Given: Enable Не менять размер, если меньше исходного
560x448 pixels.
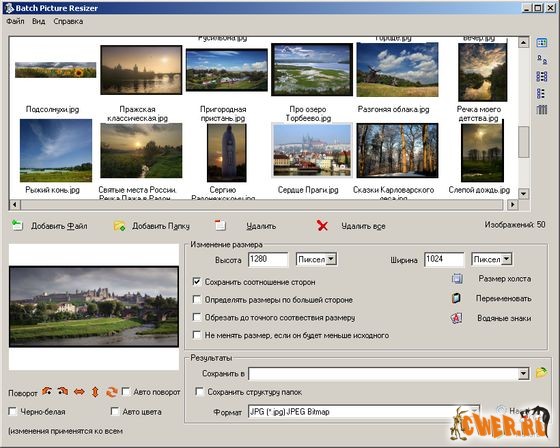Looking at the screenshot, I should click(196, 335).
